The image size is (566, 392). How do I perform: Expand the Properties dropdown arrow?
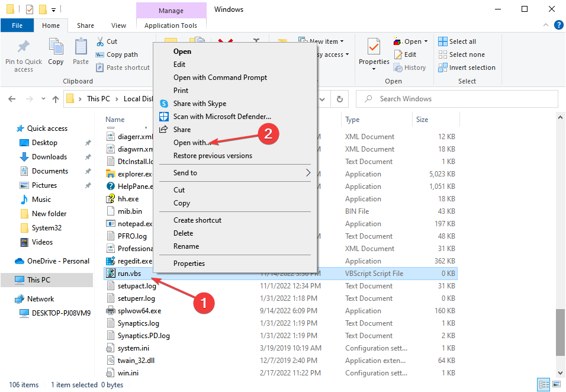[374, 69]
